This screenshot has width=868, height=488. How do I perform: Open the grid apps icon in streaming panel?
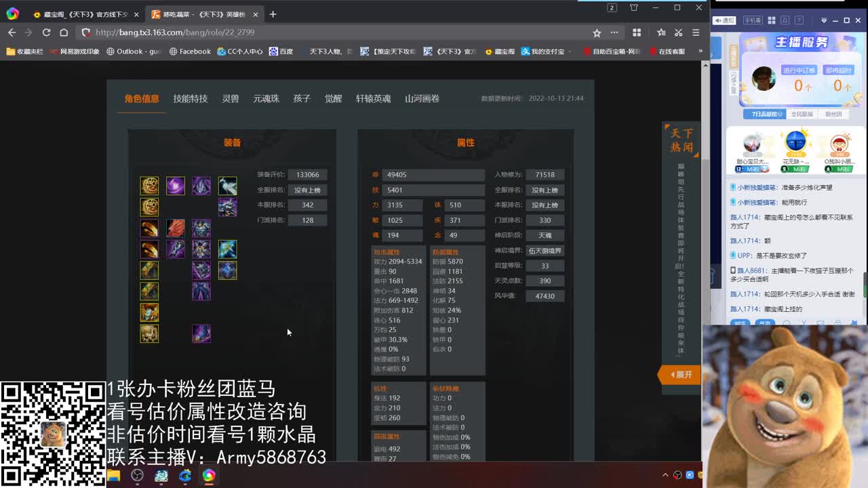pos(772,20)
